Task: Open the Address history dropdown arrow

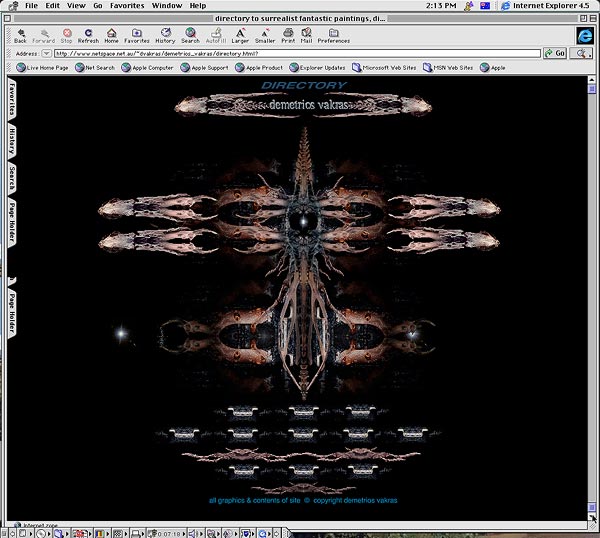Action: pos(46,54)
